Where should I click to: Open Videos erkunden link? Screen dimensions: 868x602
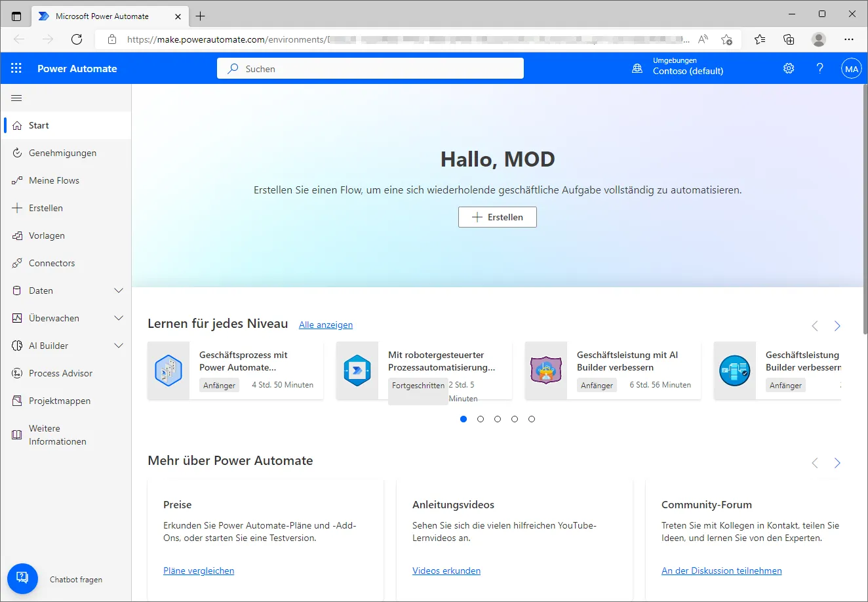tap(446, 571)
